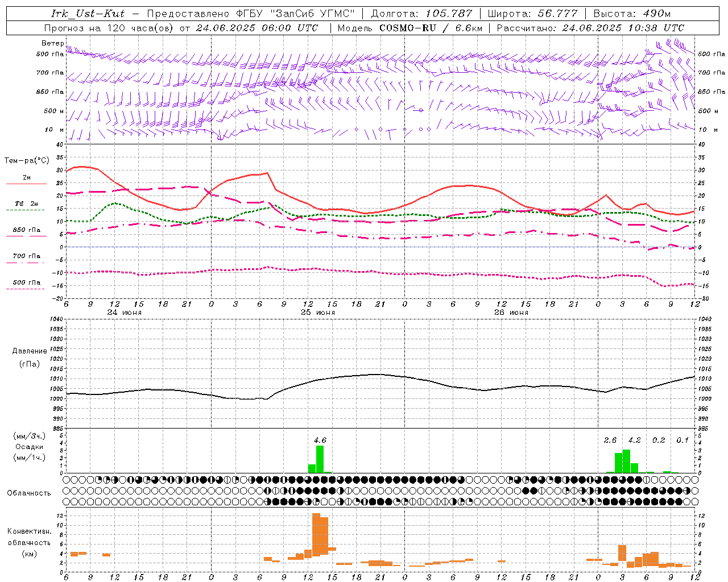Click the 25 июня date label
The width and height of the screenshot is (728, 582).
point(318,312)
